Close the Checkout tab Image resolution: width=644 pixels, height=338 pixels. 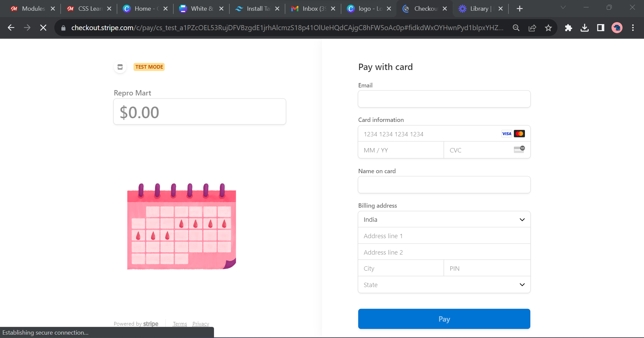(x=445, y=9)
